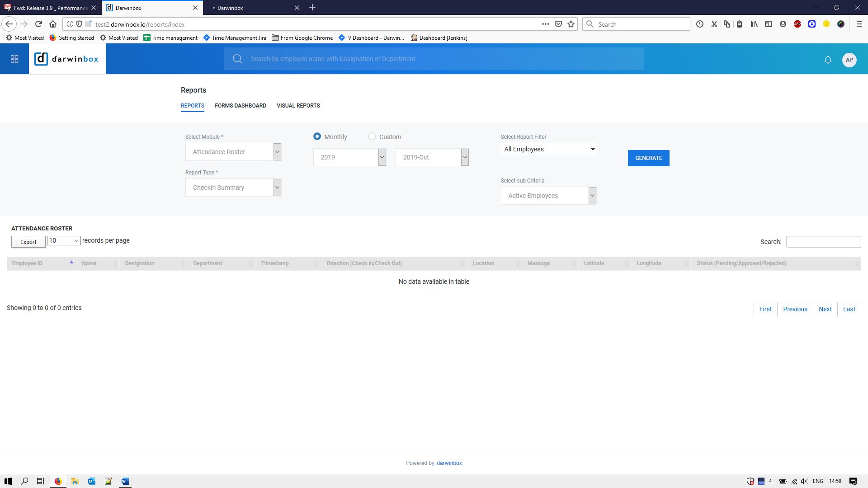Open the AP user profile avatar

[x=849, y=60]
